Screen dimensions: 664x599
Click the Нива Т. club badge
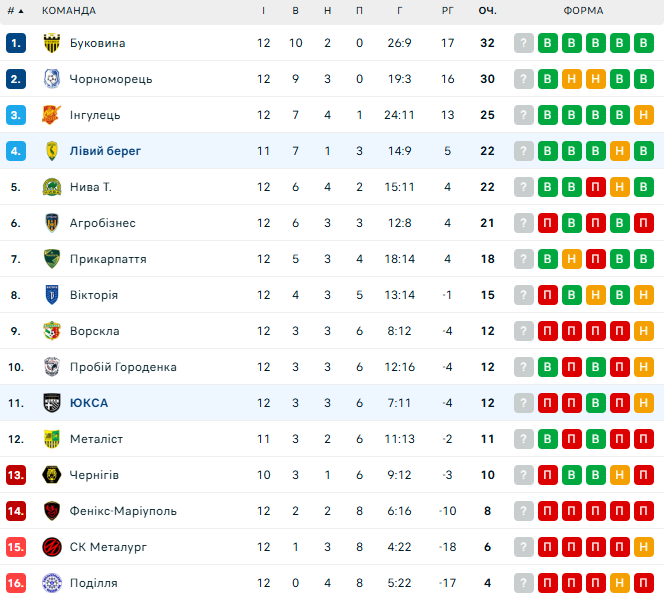[x=52, y=187]
